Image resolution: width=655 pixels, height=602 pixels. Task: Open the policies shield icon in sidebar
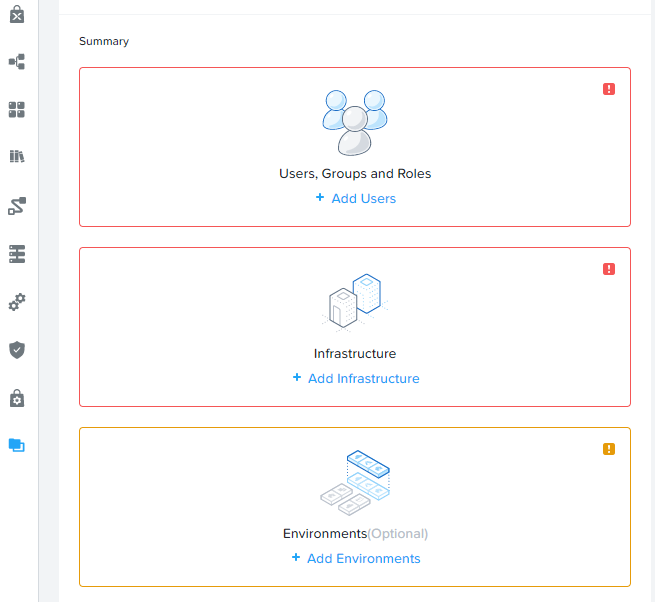pyautogui.click(x=17, y=350)
